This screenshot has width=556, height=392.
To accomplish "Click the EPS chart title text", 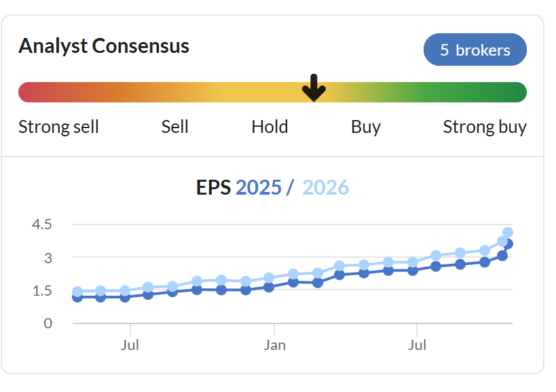I will click(x=214, y=187).
